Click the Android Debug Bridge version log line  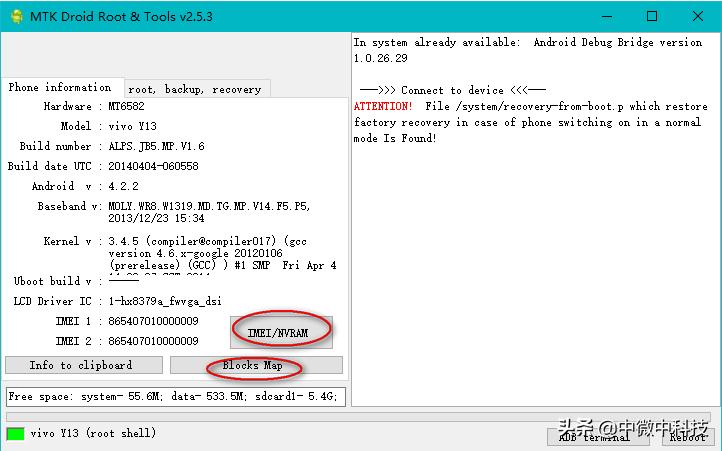pos(528,50)
